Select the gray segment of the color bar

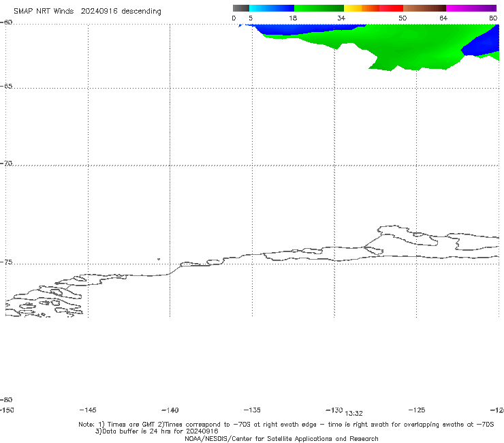click(240, 8)
